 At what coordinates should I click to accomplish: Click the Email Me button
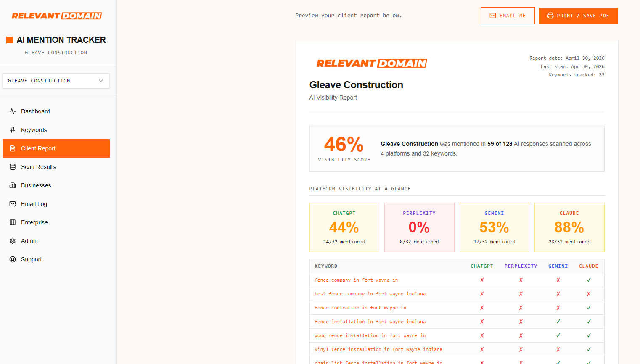[508, 16]
